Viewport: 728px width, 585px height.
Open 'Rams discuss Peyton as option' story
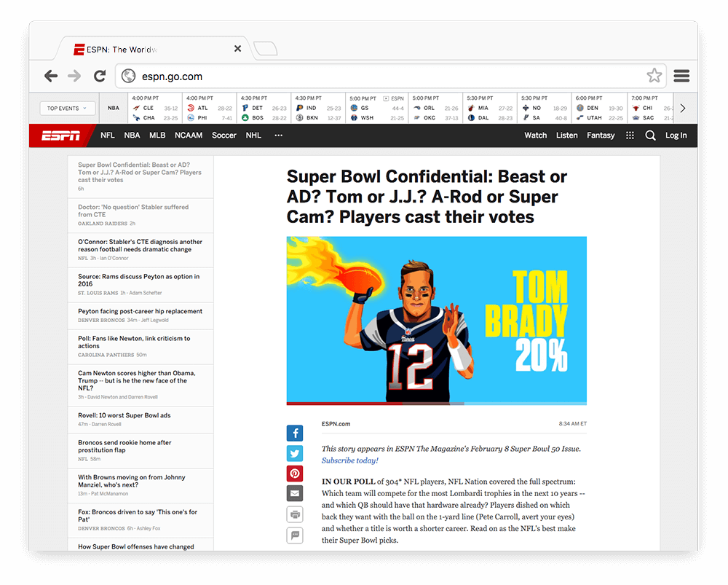point(141,285)
